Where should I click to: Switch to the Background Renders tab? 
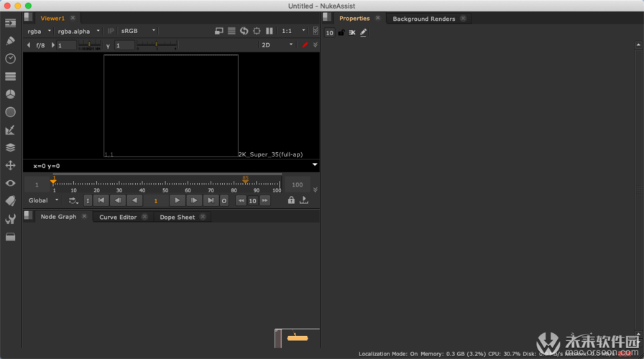424,19
